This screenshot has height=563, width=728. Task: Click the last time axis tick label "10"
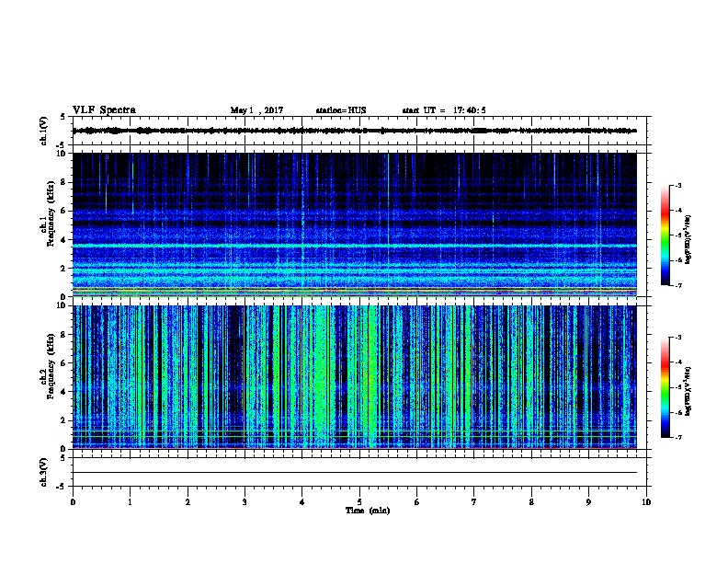tap(646, 502)
